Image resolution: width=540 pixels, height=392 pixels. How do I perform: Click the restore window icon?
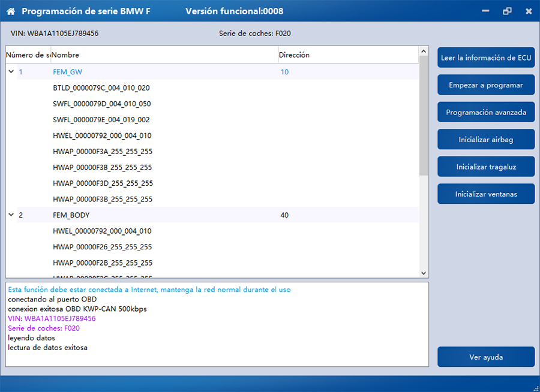coord(507,11)
